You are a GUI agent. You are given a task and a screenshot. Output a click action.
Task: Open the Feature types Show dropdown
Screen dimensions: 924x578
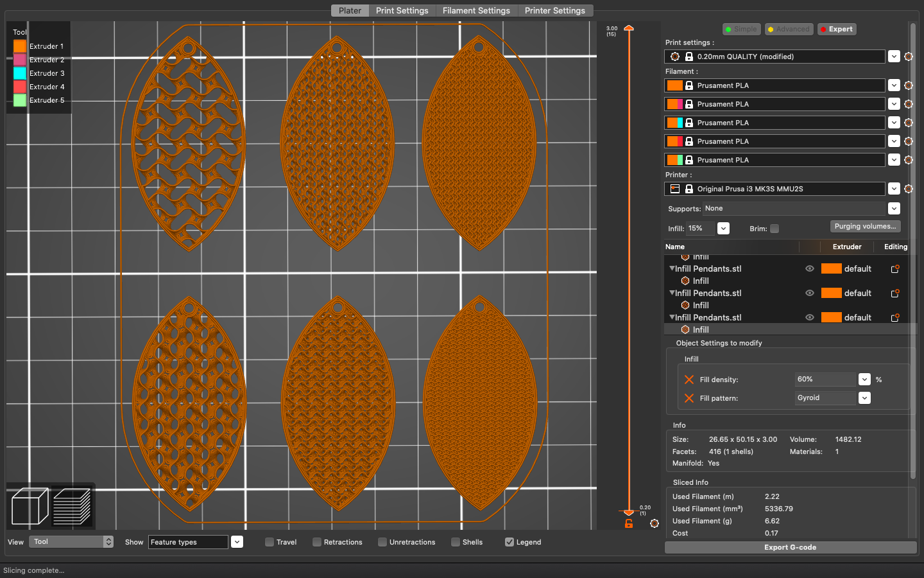(237, 542)
